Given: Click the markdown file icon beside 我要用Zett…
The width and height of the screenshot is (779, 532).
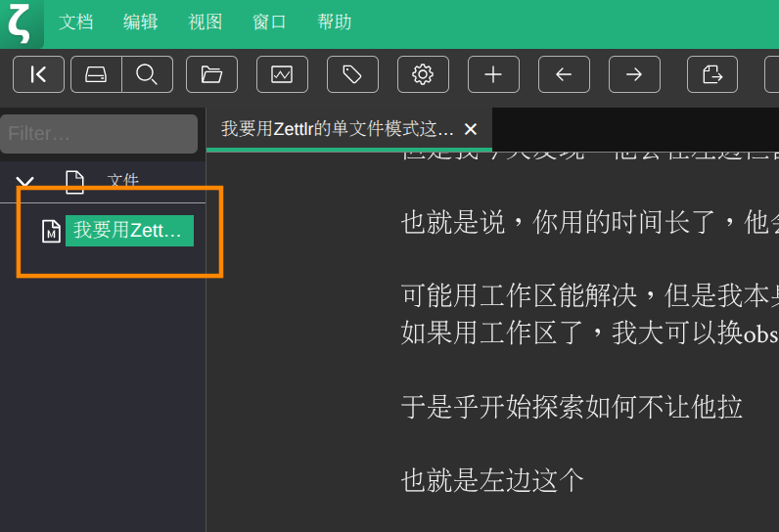Looking at the screenshot, I should [x=51, y=231].
